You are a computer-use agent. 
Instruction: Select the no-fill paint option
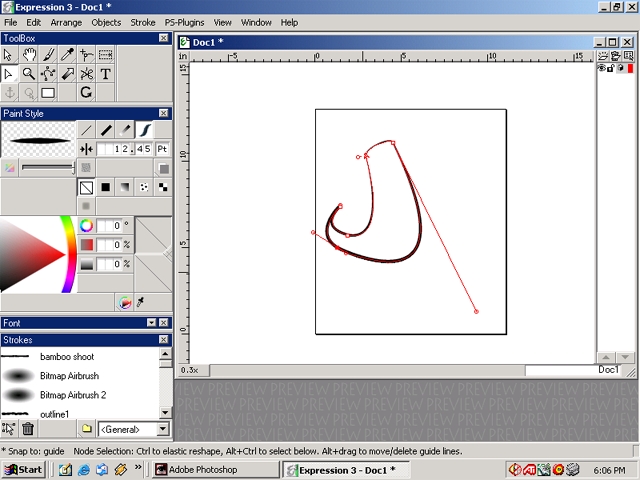pyautogui.click(x=86, y=187)
